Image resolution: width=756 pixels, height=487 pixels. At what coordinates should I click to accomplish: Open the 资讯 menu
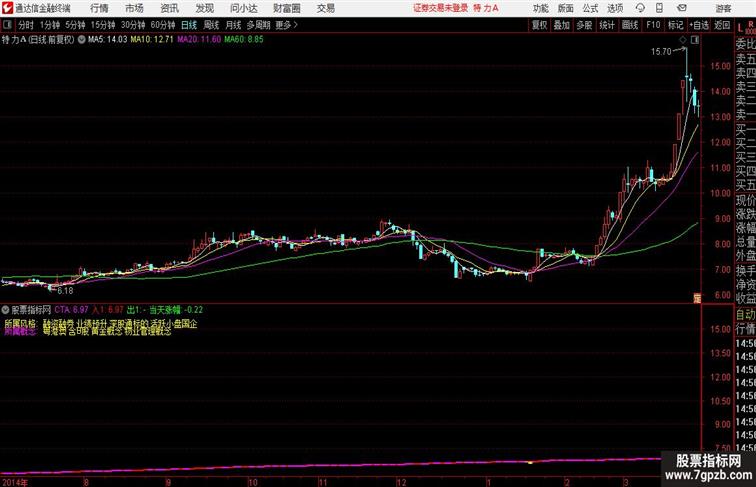pyautogui.click(x=170, y=8)
